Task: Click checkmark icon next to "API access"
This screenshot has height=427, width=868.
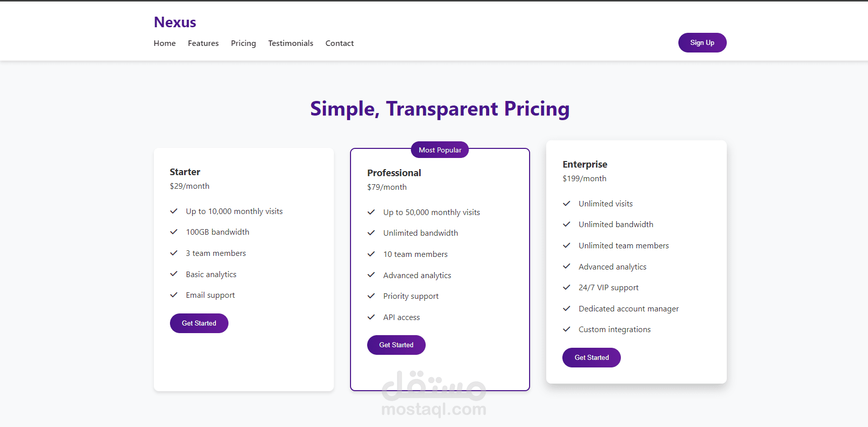Action: pyautogui.click(x=371, y=317)
